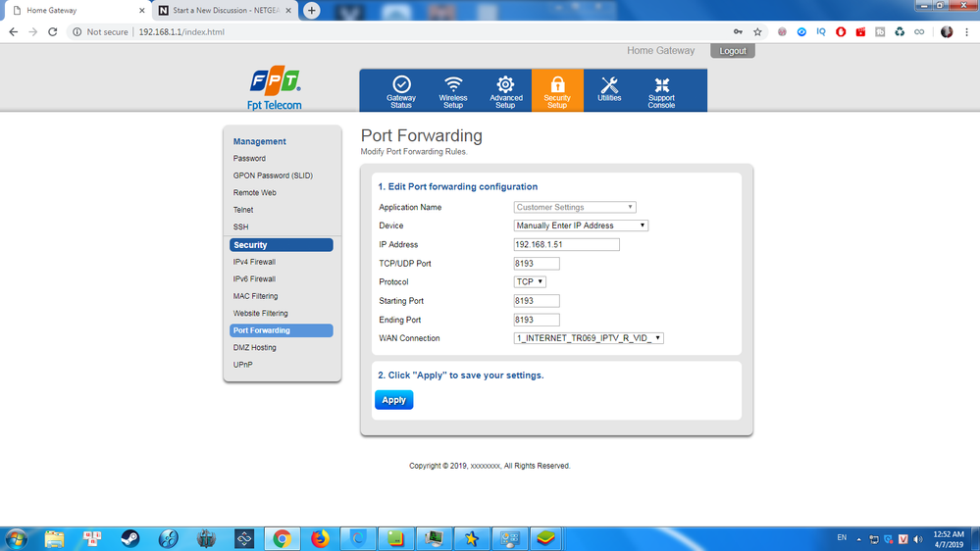Show hidden tray icons arrow
The width and height of the screenshot is (980, 551).
coord(858,539)
